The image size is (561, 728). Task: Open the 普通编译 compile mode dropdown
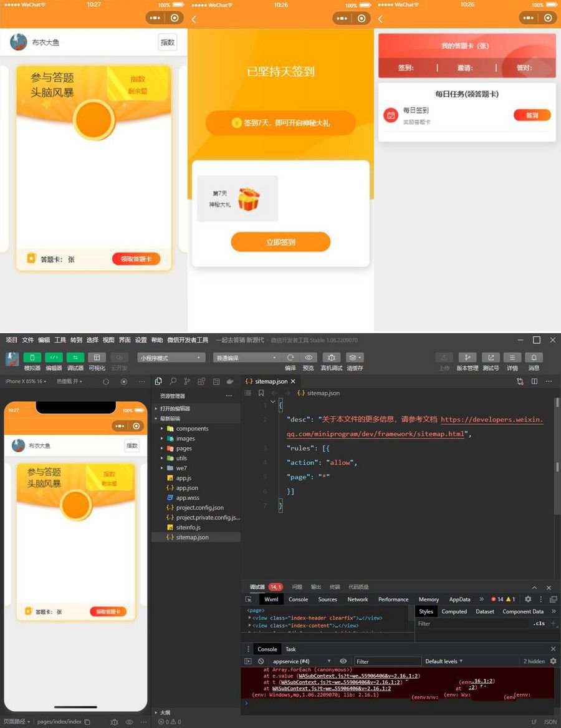pyautogui.click(x=246, y=357)
